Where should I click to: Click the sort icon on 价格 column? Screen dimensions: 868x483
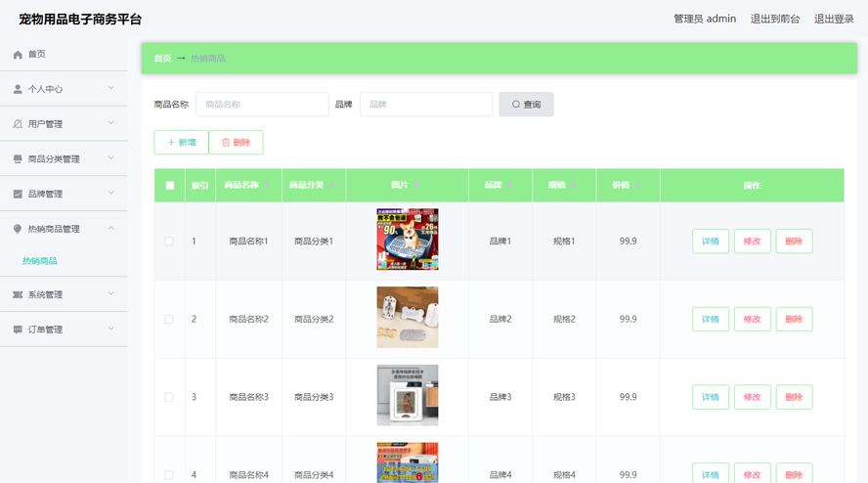[x=637, y=185]
